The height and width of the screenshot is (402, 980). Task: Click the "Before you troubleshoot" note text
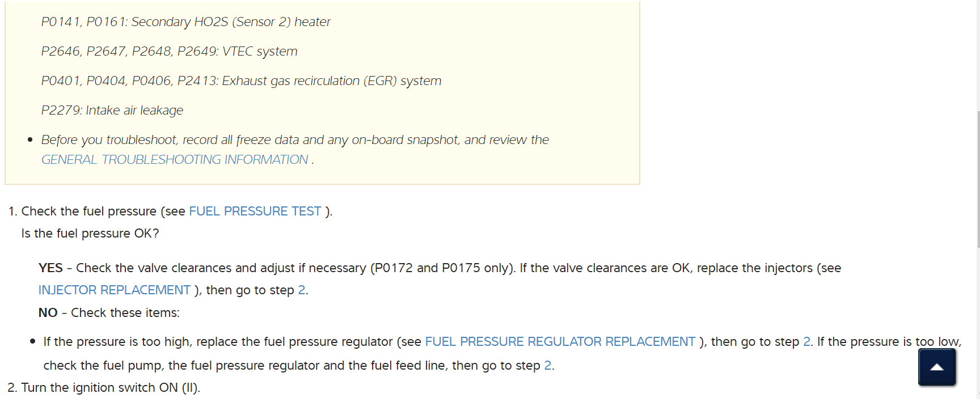coord(295,140)
